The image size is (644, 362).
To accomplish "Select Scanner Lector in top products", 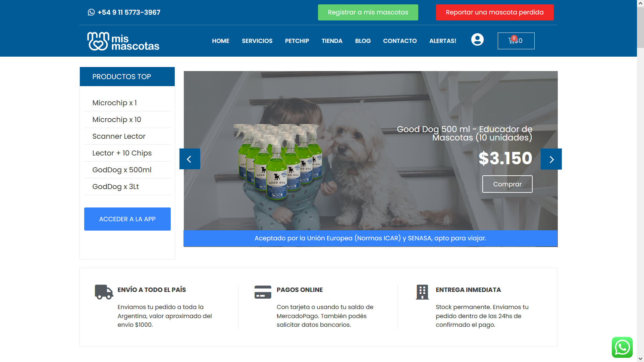I will 119,136.
